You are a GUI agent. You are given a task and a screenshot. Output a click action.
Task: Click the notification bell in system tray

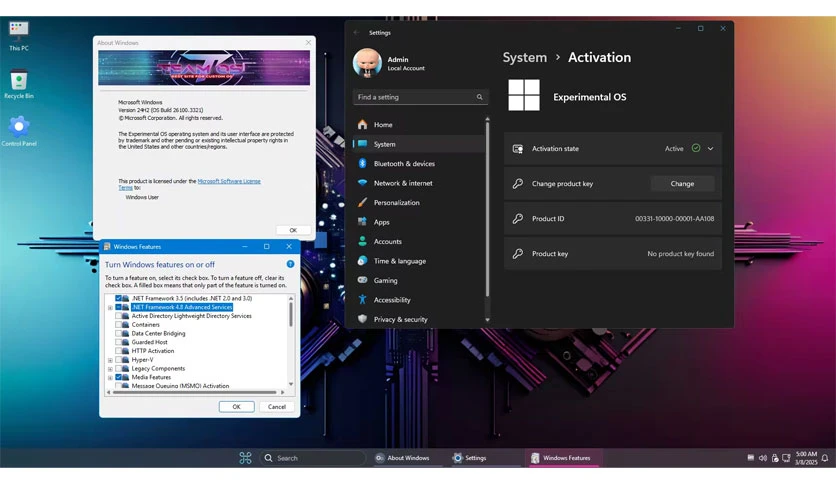point(825,458)
